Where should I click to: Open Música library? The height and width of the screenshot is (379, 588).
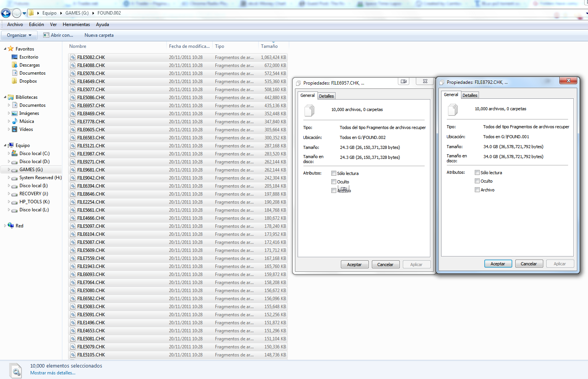pos(26,121)
